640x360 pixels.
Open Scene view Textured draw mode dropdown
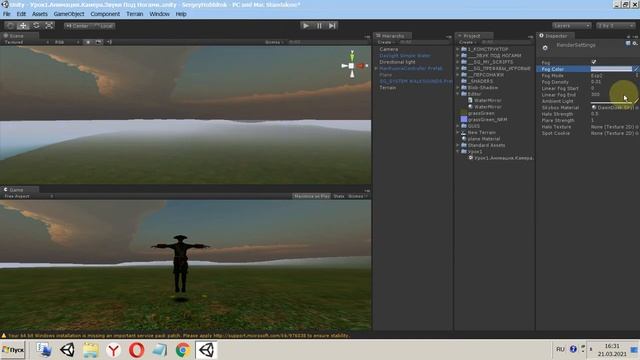[x=26, y=42]
